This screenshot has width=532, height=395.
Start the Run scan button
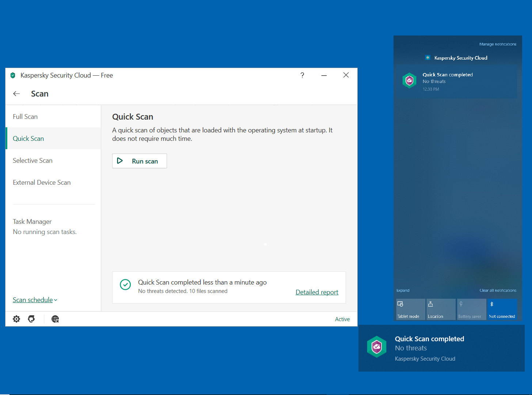click(x=140, y=161)
